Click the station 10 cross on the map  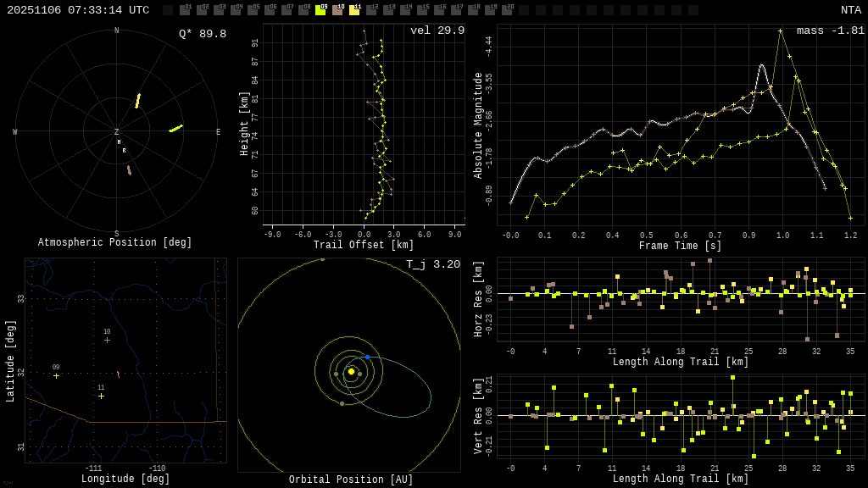[x=107, y=341]
